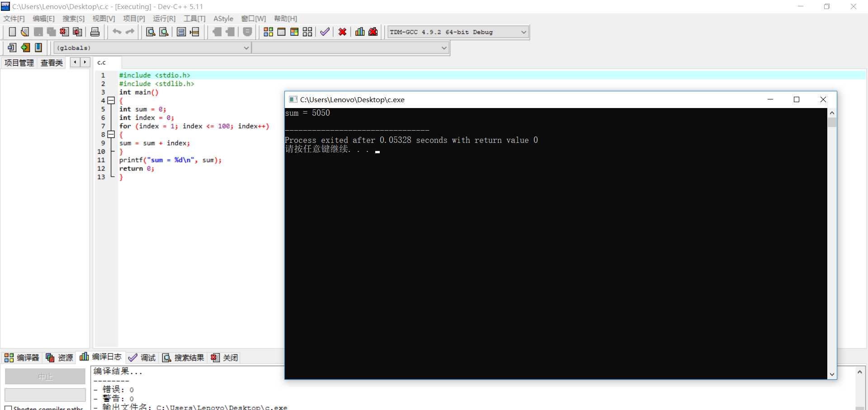Screen dimensions: 868x410
Task: Toggle the Shorten compiler paths checkbox
Action: click(8, 408)
